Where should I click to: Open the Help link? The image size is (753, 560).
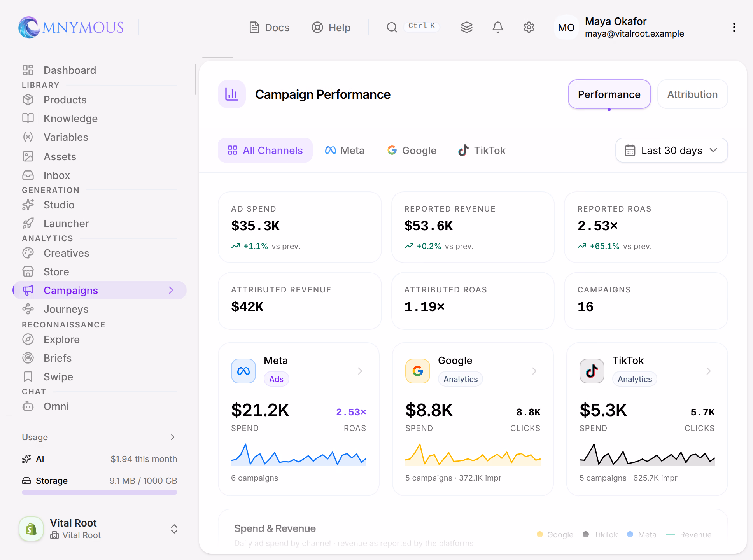pos(331,27)
